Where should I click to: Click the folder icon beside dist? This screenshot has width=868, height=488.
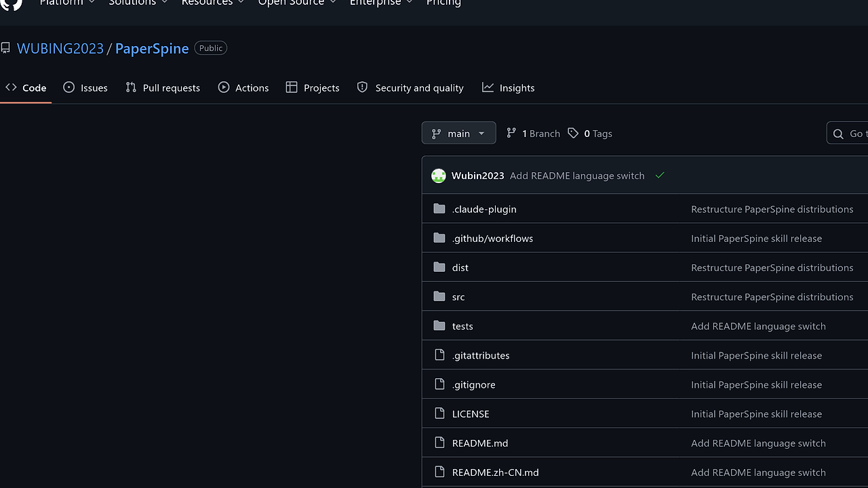pos(439,267)
